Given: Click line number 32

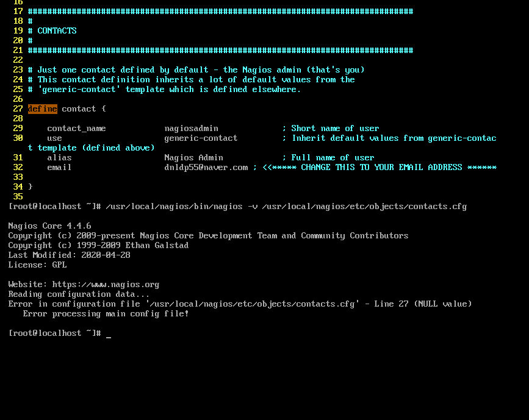Looking at the screenshot, I should (18, 168).
